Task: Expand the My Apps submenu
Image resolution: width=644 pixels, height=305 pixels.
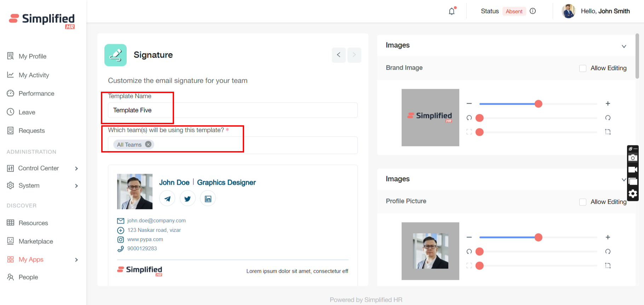Action: pyautogui.click(x=76, y=260)
